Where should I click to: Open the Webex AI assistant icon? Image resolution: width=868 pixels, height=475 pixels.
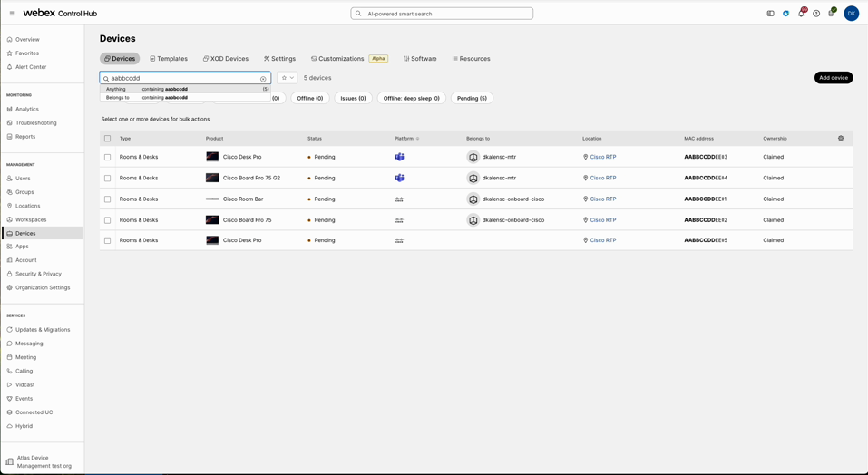click(x=785, y=14)
